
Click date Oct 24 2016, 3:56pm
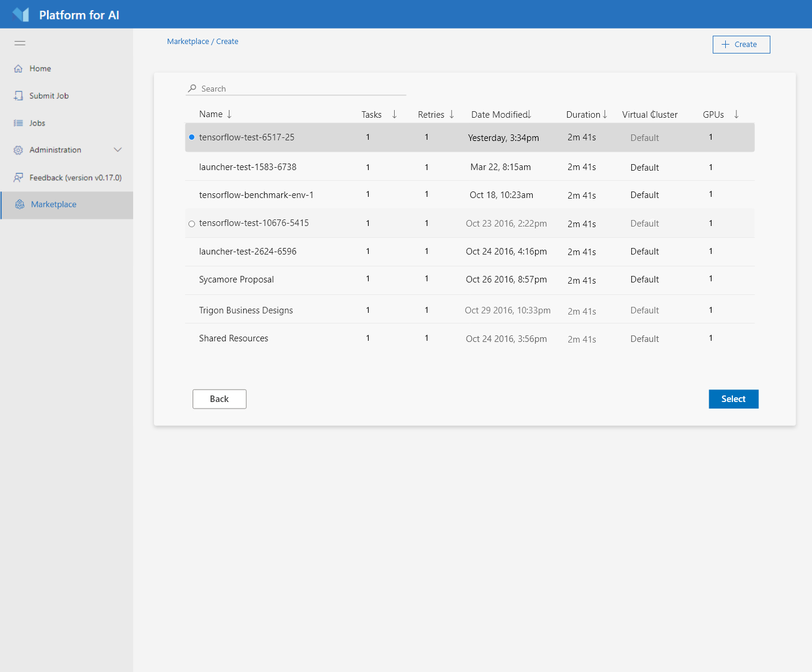click(506, 339)
